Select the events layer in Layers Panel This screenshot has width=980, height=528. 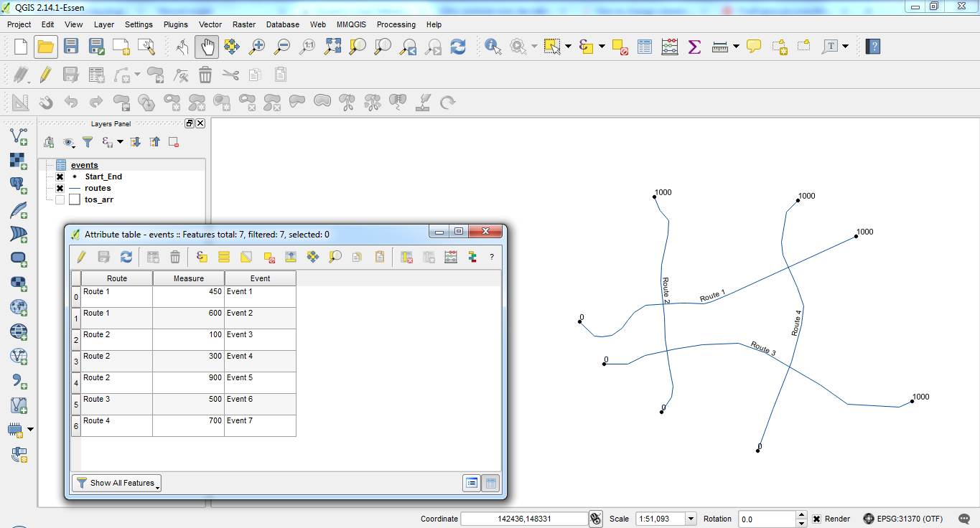tap(85, 165)
